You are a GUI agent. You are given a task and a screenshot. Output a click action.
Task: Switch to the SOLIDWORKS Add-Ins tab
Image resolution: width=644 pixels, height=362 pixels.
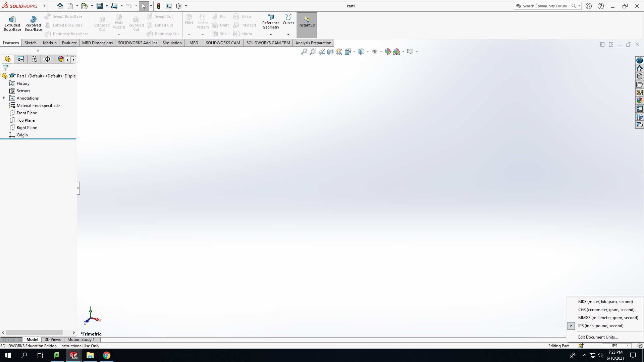pyautogui.click(x=138, y=43)
